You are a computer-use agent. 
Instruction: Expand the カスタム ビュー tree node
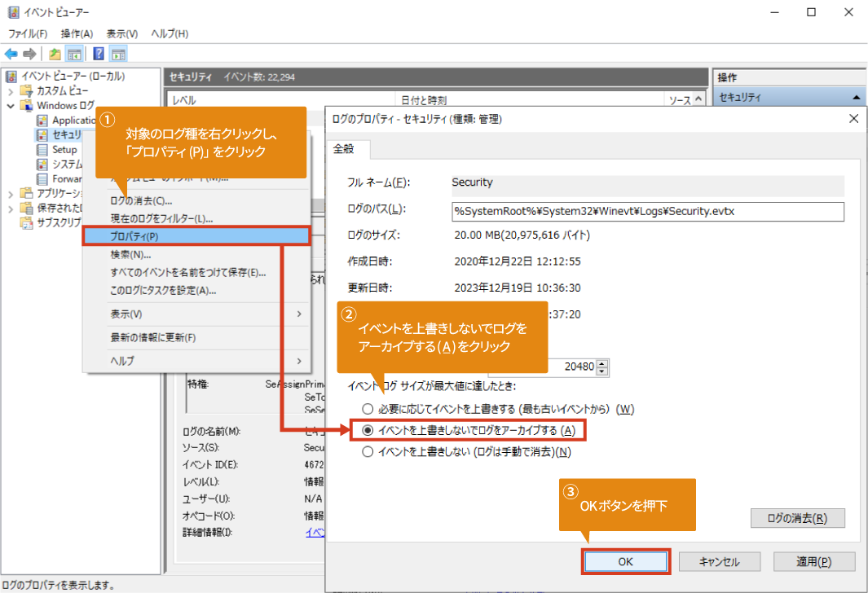(11, 90)
